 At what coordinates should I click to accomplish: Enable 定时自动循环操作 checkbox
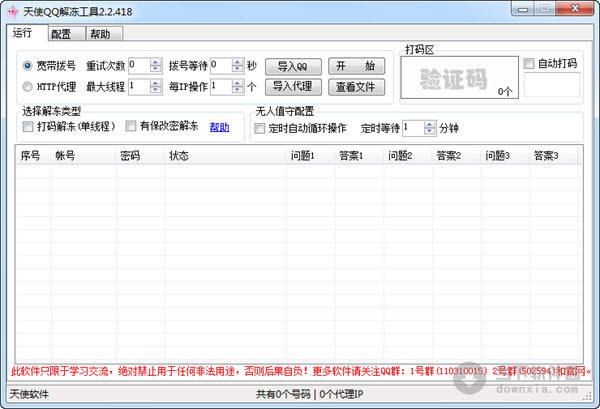259,128
